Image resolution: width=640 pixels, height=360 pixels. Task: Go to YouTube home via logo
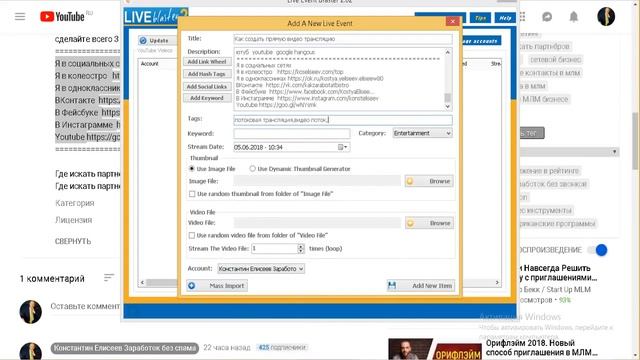point(62,17)
